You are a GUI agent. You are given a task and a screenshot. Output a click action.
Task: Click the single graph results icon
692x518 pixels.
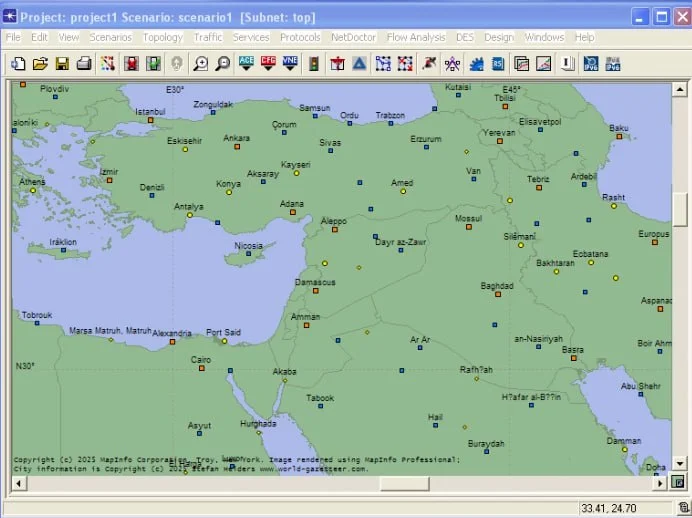point(544,64)
